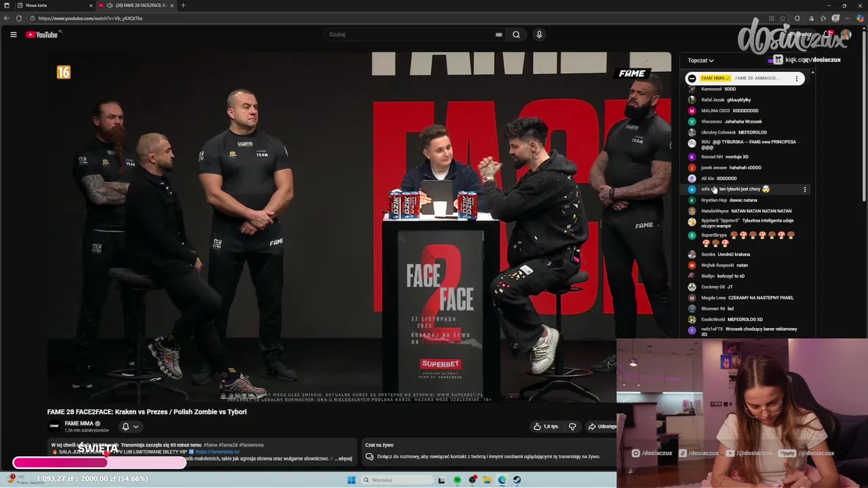Open YouTube account avatar menu
Screen dimensions: 868x488
[x=846, y=35]
